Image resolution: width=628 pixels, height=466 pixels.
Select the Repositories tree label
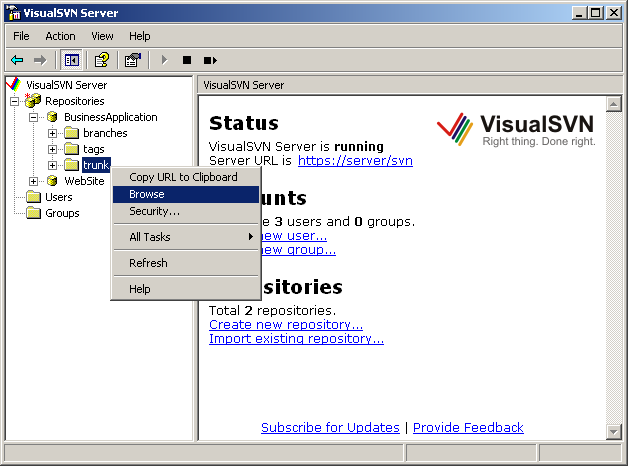click(74, 101)
